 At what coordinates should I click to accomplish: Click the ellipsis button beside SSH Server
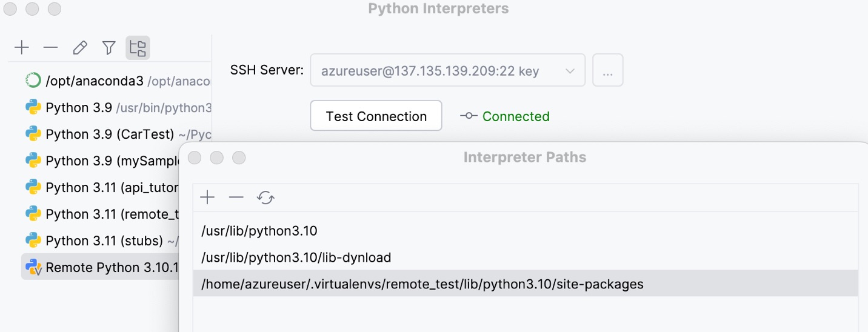click(607, 71)
